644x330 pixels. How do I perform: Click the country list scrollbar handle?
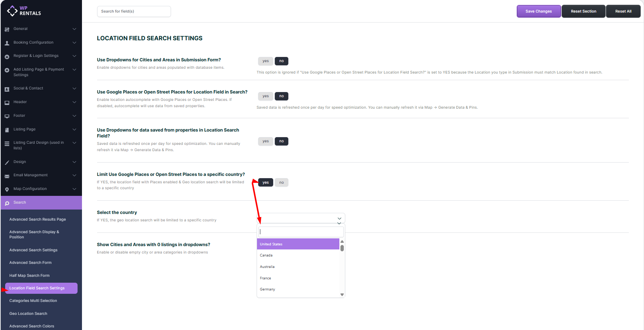(342, 248)
